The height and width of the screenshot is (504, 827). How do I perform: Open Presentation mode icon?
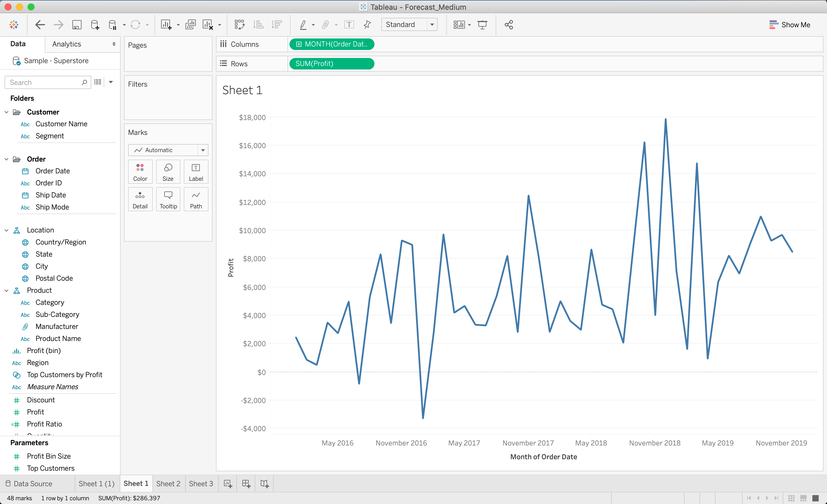(x=482, y=24)
